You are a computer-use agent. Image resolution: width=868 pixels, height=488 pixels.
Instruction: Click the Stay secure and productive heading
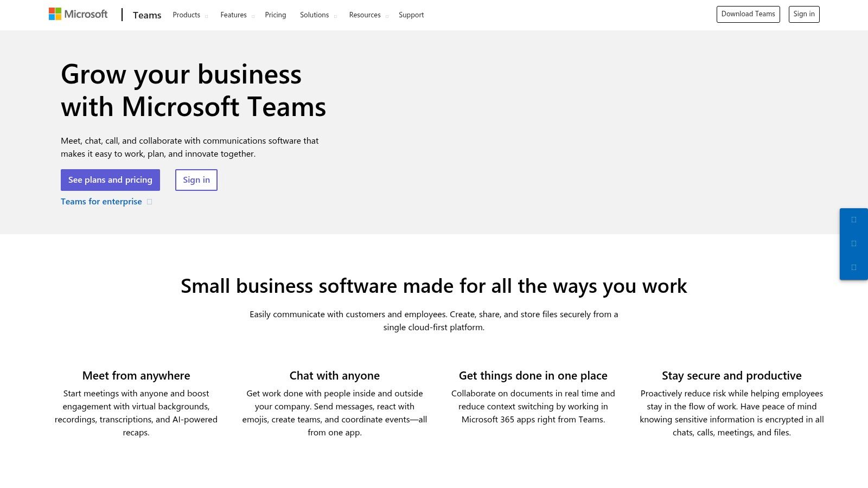[732, 375]
